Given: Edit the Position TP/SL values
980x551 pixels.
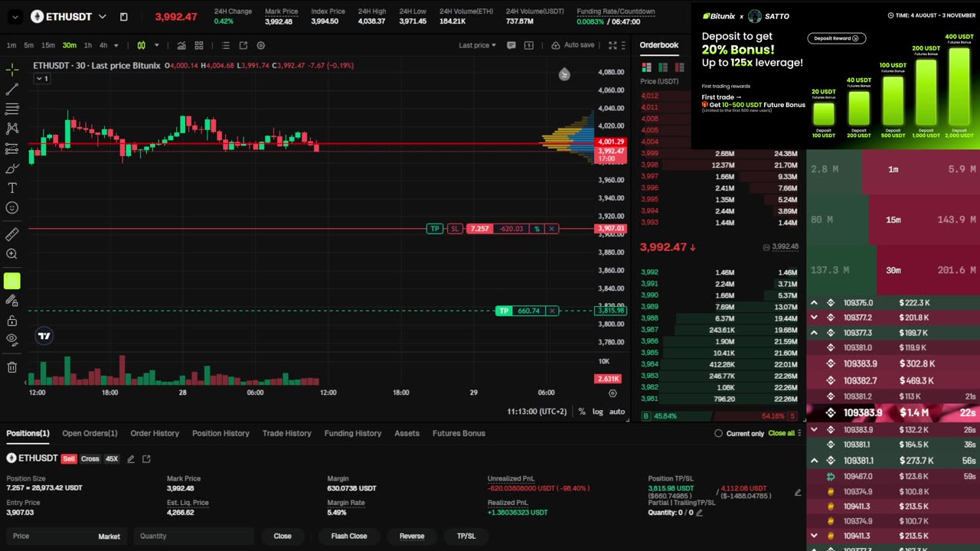Looking at the screenshot, I should [x=798, y=493].
